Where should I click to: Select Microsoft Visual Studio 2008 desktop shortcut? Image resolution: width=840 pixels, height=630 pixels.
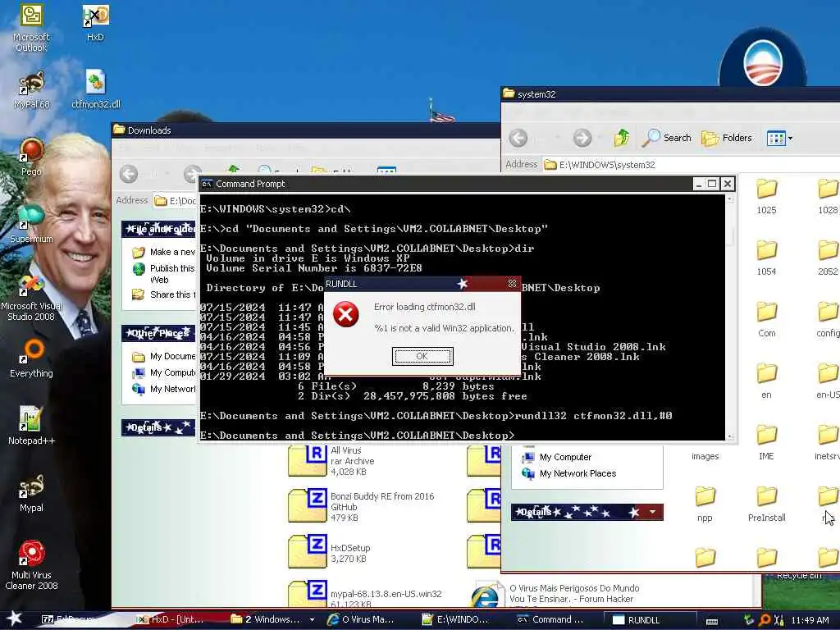31,297
